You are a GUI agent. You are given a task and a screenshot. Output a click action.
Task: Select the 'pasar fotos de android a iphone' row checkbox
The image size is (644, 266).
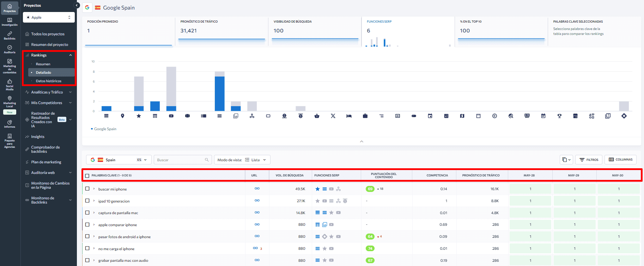click(x=87, y=236)
